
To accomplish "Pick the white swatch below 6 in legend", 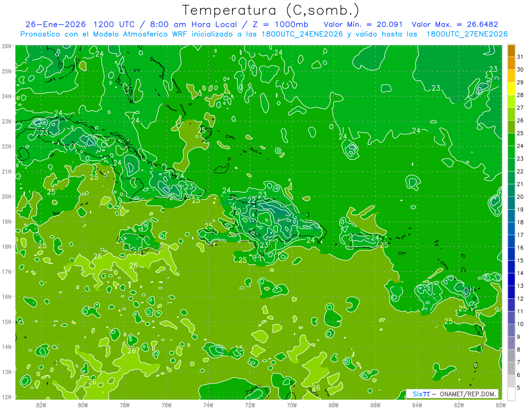I will click(x=512, y=394).
